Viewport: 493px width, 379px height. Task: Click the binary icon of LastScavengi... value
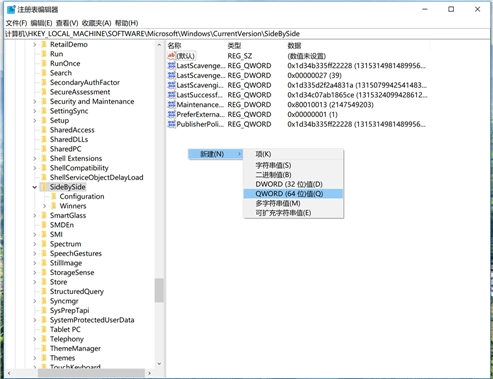pyautogui.click(x=172, y=85)
